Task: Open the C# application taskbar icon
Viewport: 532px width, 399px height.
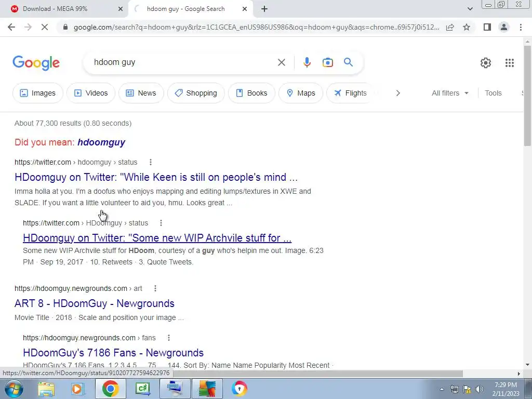Action: click(x=142, y=389)
